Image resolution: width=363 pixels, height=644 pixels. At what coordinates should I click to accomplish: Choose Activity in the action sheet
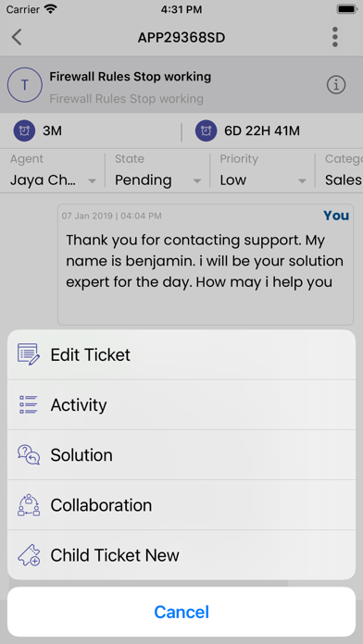[181, 405]
